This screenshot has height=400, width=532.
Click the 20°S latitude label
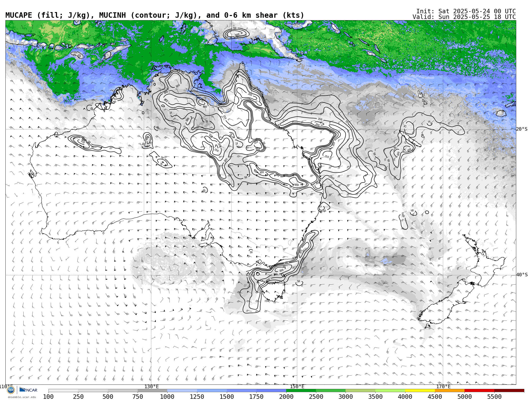[x=522, y=129]
